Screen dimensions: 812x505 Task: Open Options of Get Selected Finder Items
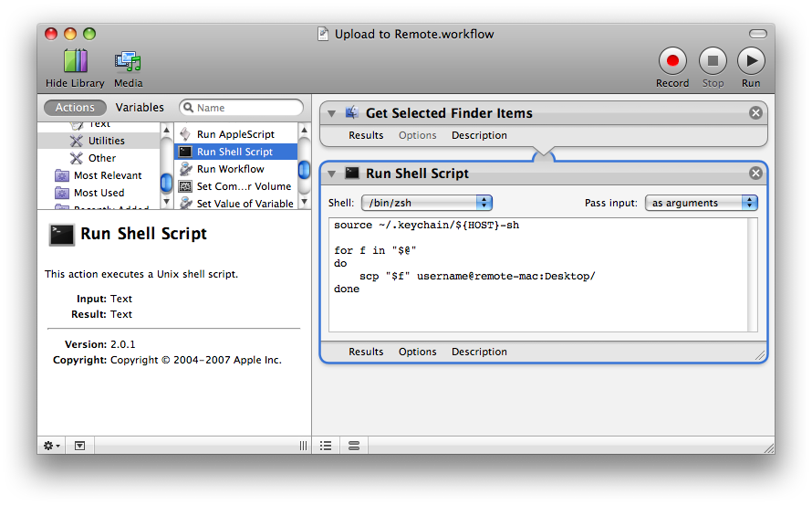[x=417, y=135]
